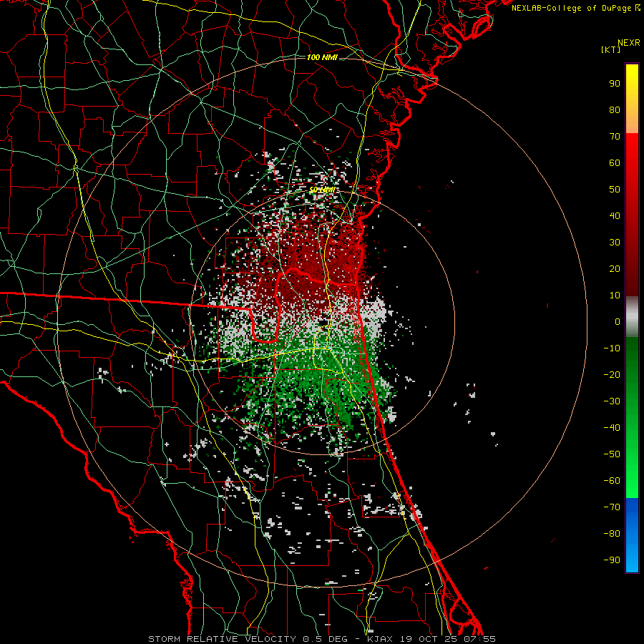644x644 pixels.
Task: Click the NEXLAB-College of DuPage title text
Action: click(x=573, y=8)
